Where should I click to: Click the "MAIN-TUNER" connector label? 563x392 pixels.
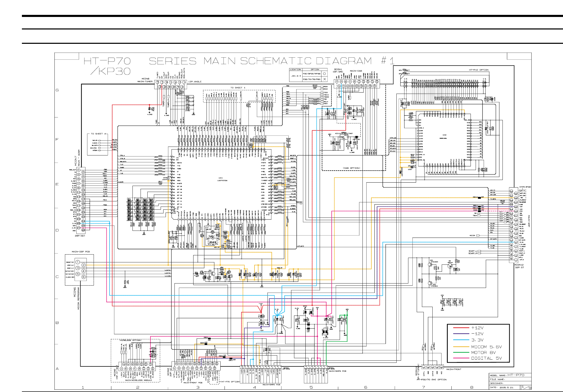point(145,81)
